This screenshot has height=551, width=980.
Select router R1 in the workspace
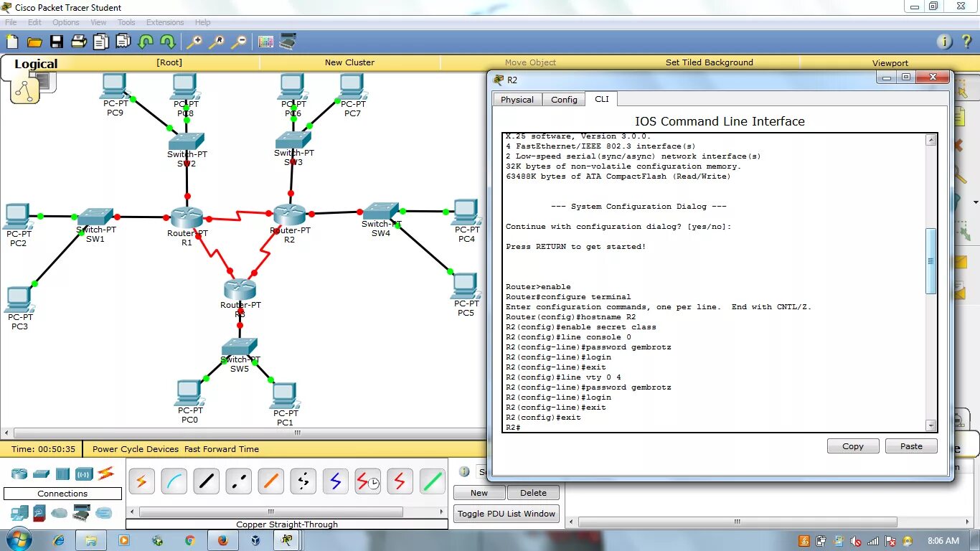[187, 217]
